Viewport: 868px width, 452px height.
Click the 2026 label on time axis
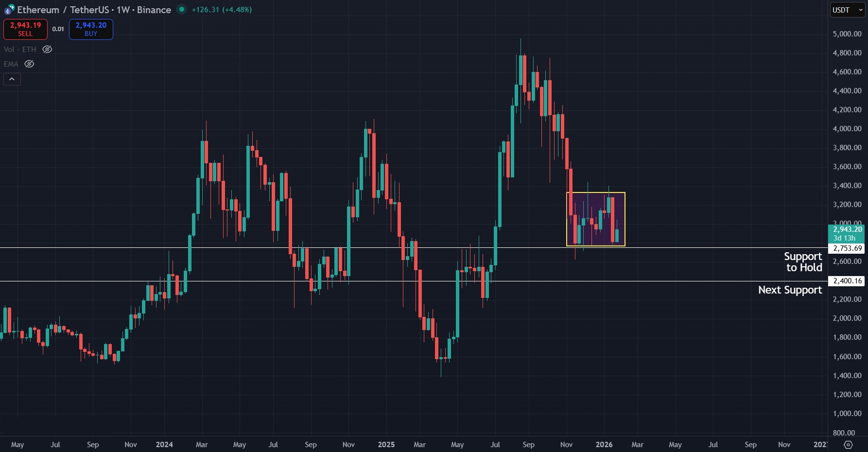click(604, 445)
